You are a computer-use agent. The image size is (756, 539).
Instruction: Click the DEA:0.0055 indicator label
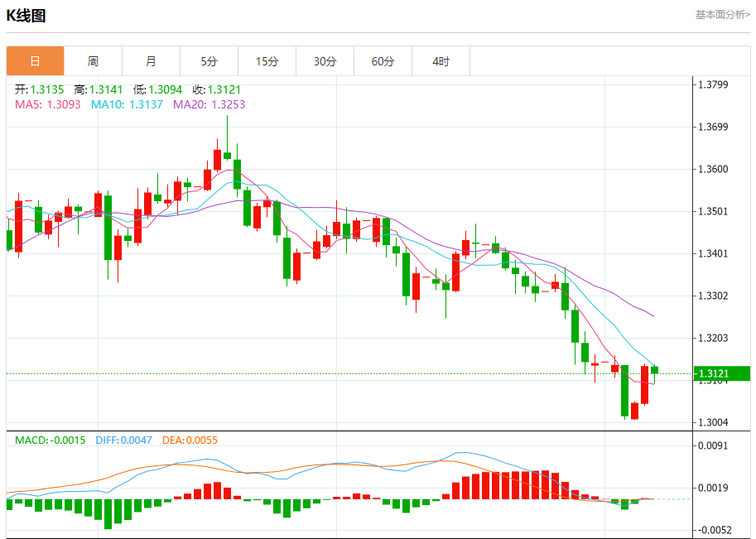tap(190, 440)
